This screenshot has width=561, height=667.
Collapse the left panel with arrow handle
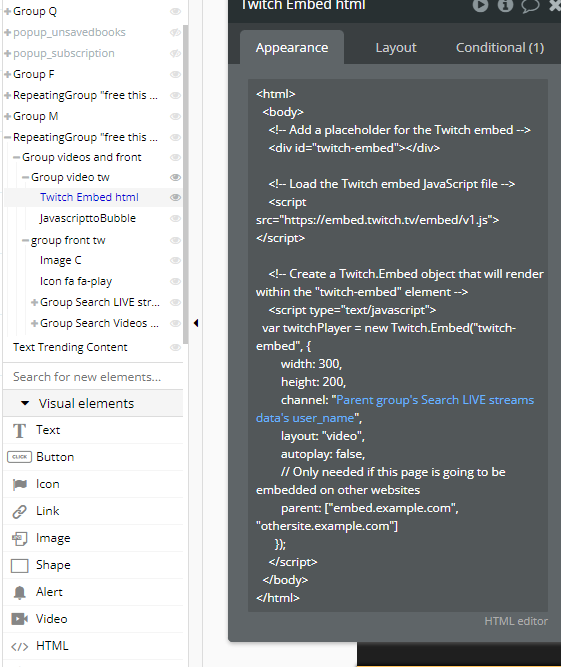[x=196, y=323]
